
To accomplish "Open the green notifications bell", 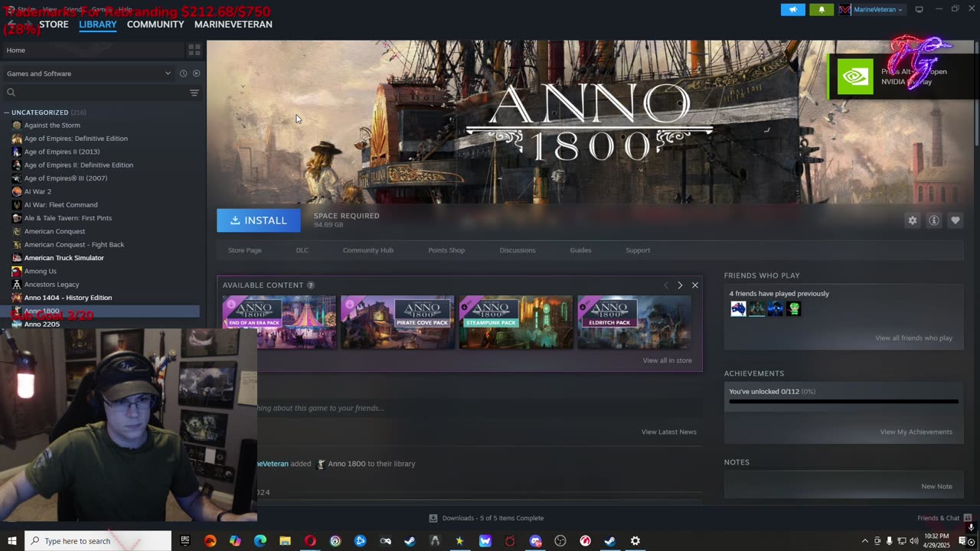I will tap(822, 9).
